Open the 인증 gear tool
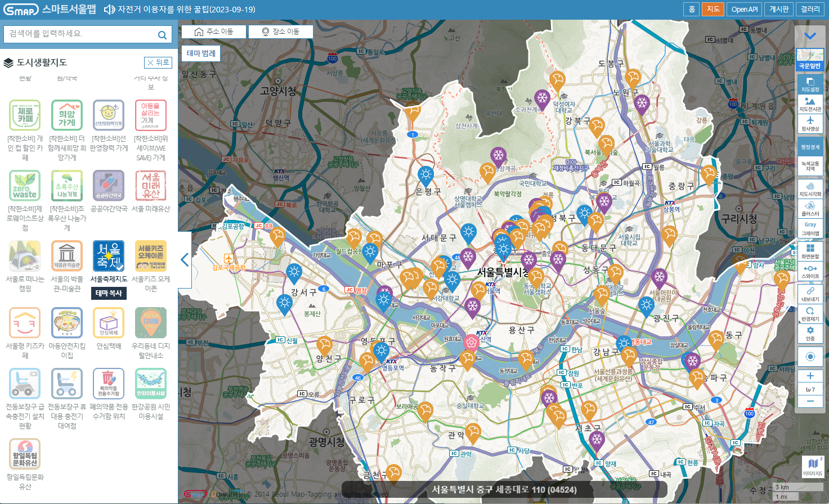This screenshot has width=829, height=504. coord(810,334)
